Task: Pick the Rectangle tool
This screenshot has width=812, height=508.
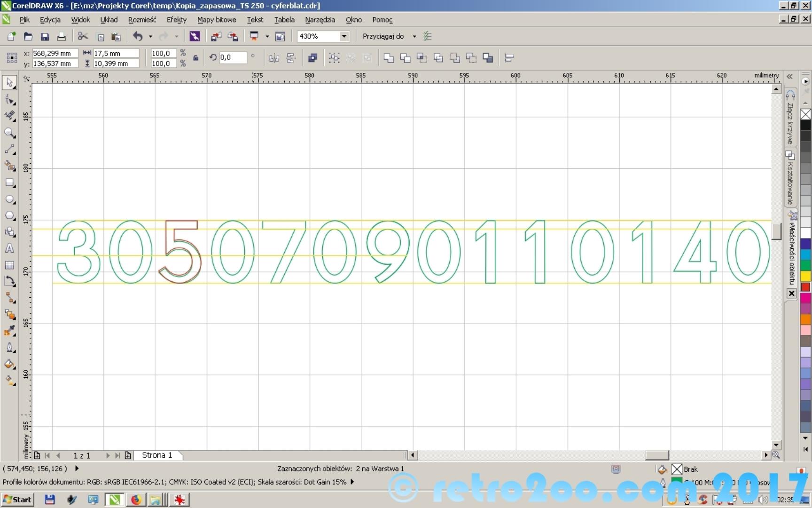Action: point(9,183)
